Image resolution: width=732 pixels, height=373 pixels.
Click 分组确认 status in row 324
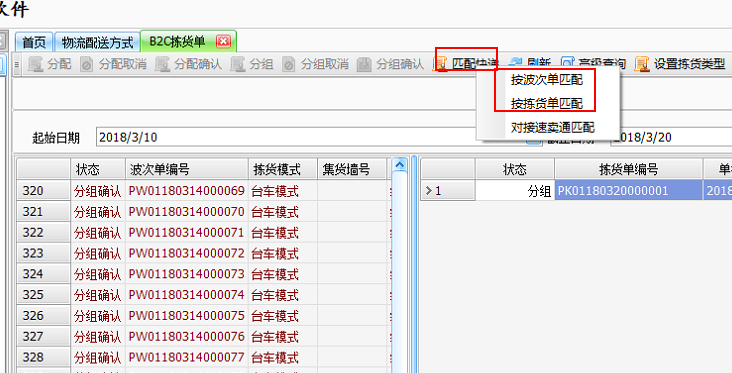coord(97,274)
